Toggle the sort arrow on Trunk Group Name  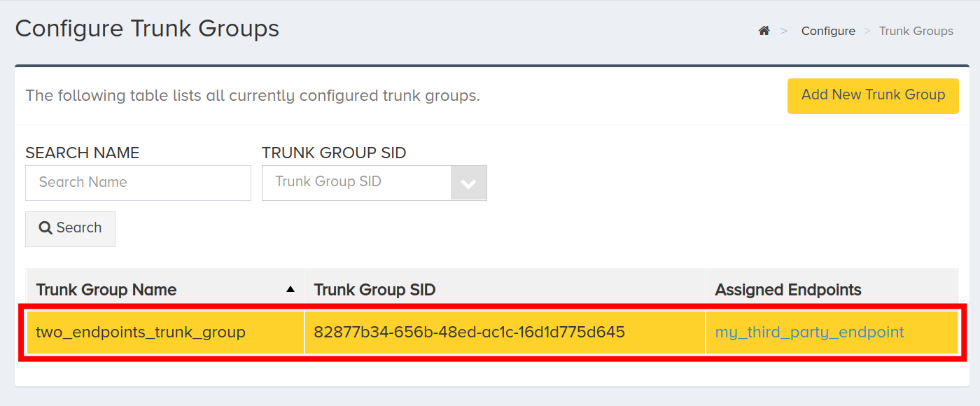tap(290, 289)
